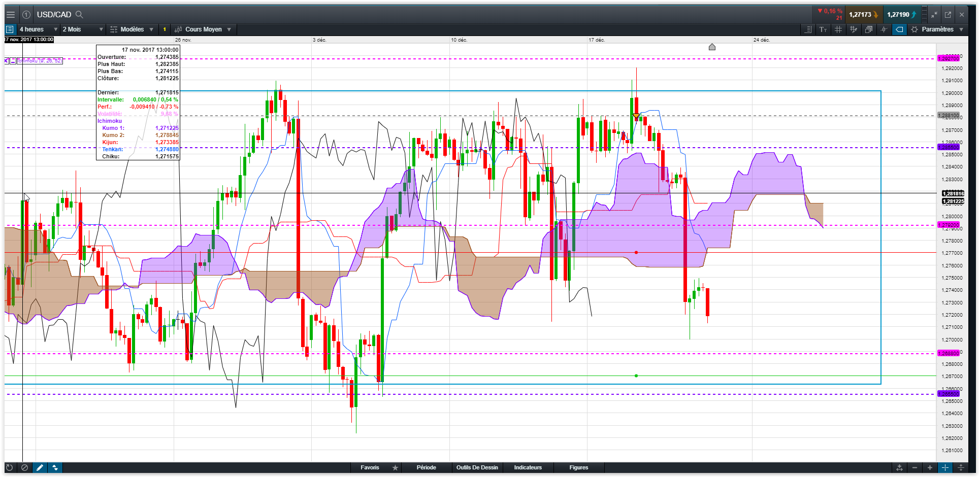This screenshot has width=980, height=477.
Task: Click the Ichimoku (9, 26, 52) label
Action: point(40,61)
